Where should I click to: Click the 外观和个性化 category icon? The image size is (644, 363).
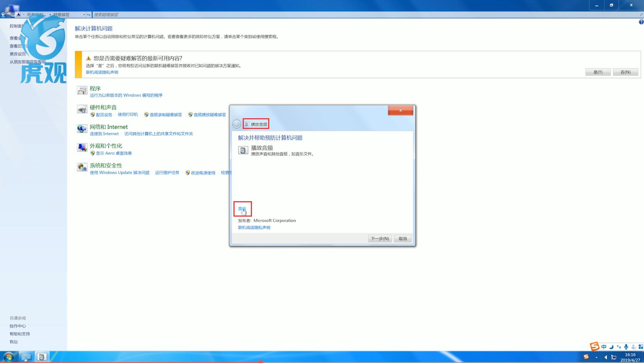[82, 148]
